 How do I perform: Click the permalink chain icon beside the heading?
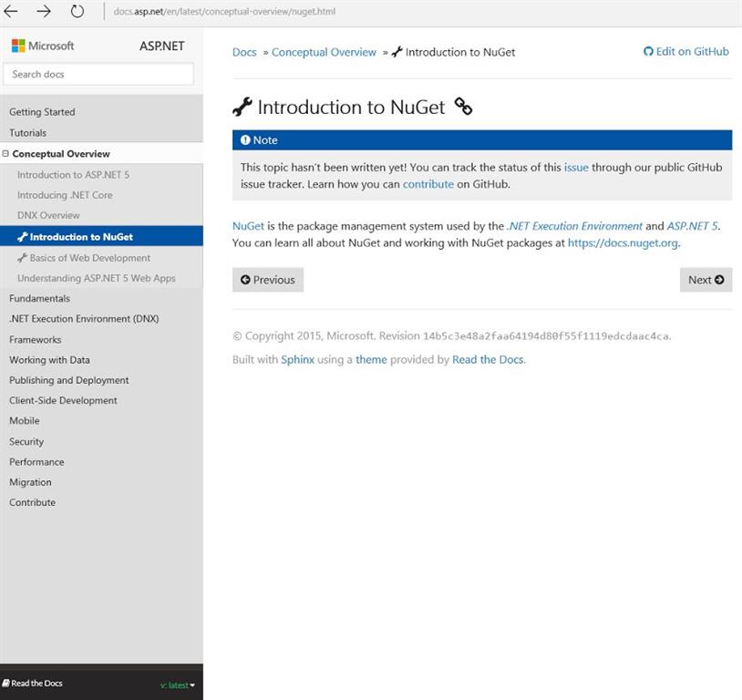463,106
